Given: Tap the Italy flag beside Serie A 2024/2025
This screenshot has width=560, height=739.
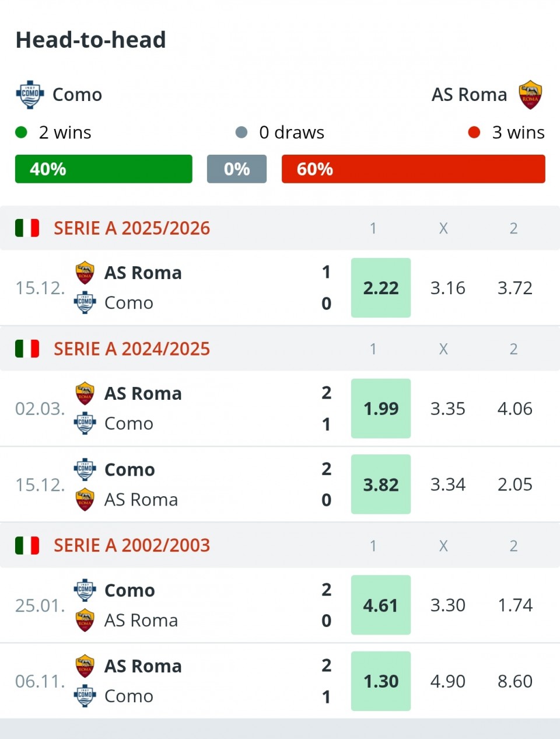Looking at the screenshot, I should (x=27, y=349).
